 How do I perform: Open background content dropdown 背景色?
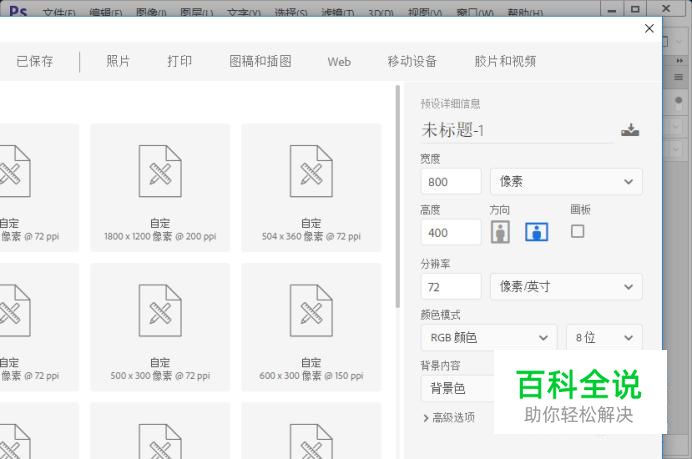[457, 388]
